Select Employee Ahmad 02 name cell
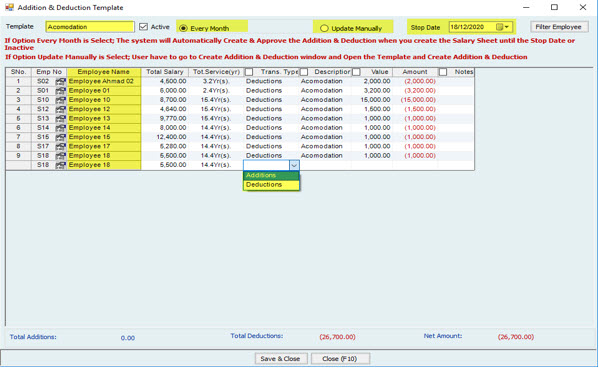 pyautogui.click(x=104, y=81)
